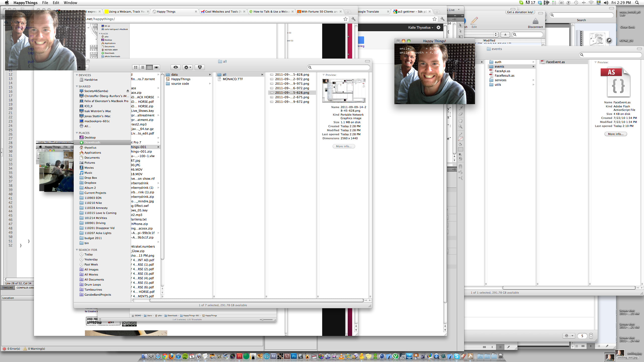Open the Finder action gear menu
The image size is (644, 362).
188,67
